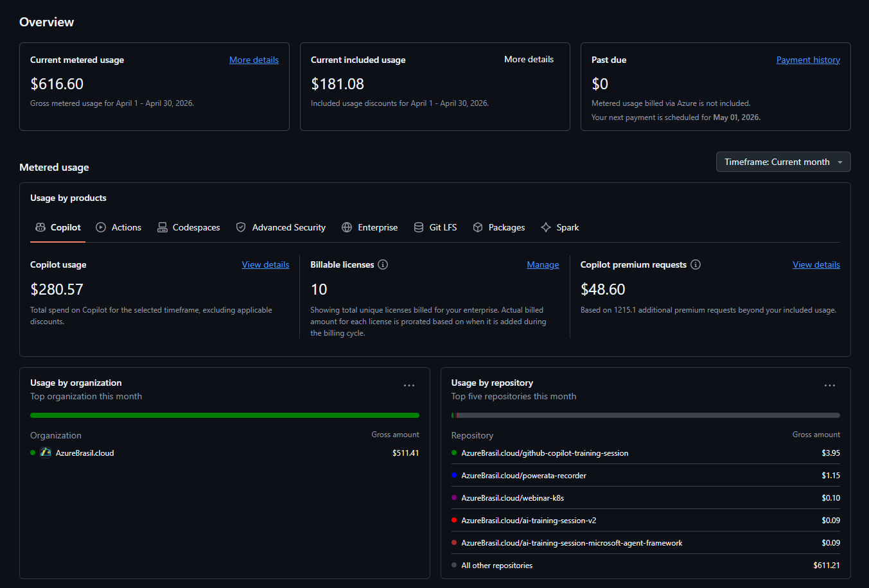Click the Advanced Security shield icon

pos(241,227)
